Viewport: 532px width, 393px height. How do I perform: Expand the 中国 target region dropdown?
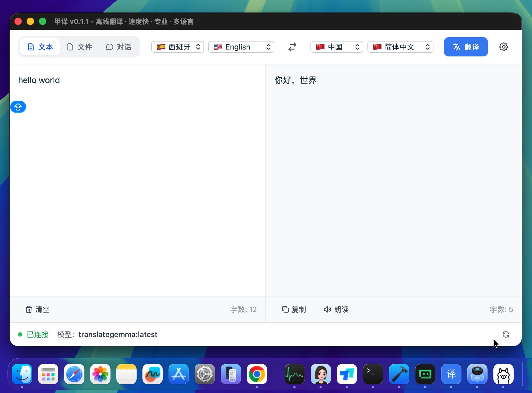[x=337, y=47]
